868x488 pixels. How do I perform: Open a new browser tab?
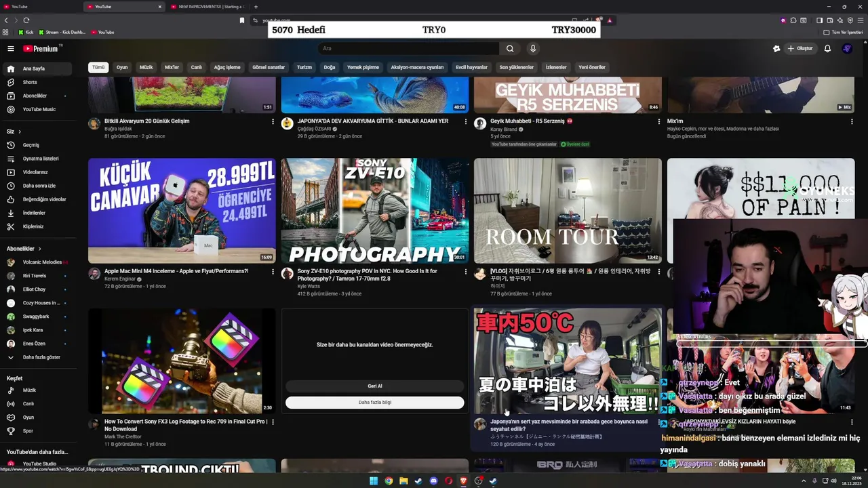256,7
